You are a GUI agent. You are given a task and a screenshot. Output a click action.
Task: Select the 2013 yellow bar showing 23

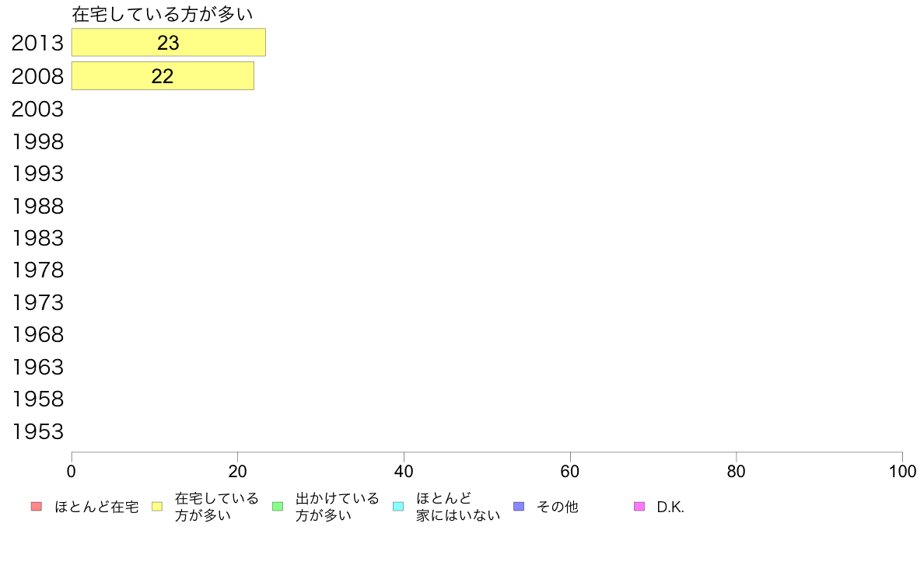click(169, 43)
